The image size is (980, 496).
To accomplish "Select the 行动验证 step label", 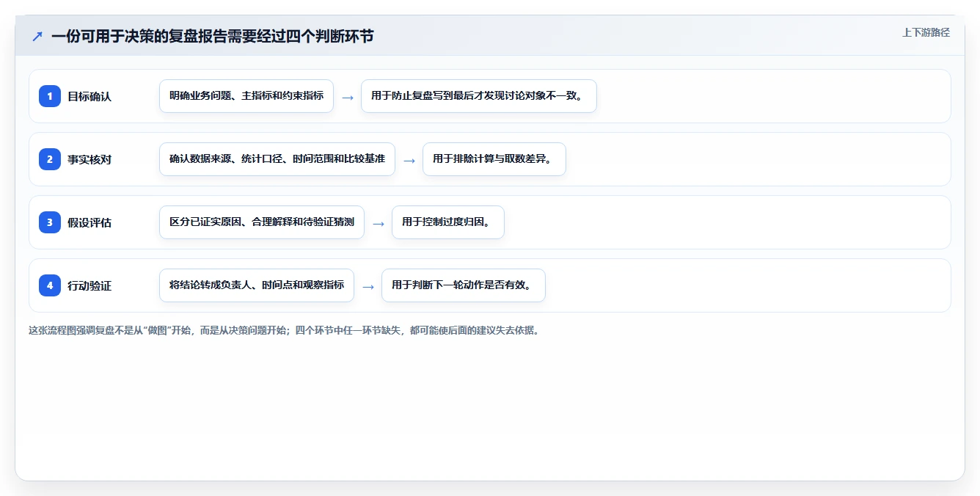I will [x=89, y=285].
